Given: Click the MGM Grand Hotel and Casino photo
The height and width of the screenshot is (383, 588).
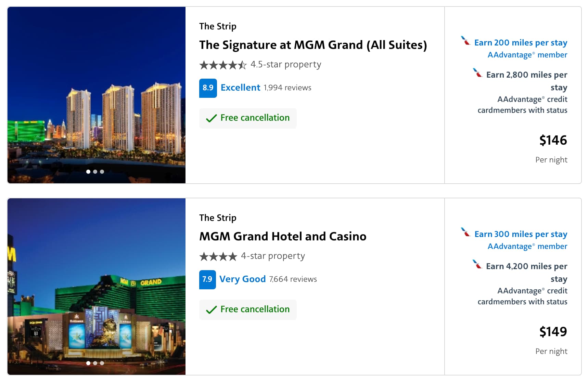Looking at the screenshot, I should [x=96, y=286].
